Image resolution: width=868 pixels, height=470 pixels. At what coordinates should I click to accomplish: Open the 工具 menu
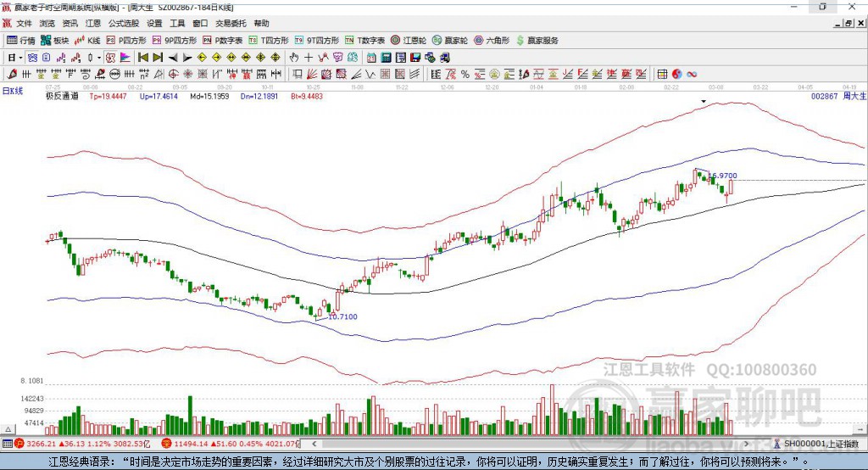pos(177,23)
